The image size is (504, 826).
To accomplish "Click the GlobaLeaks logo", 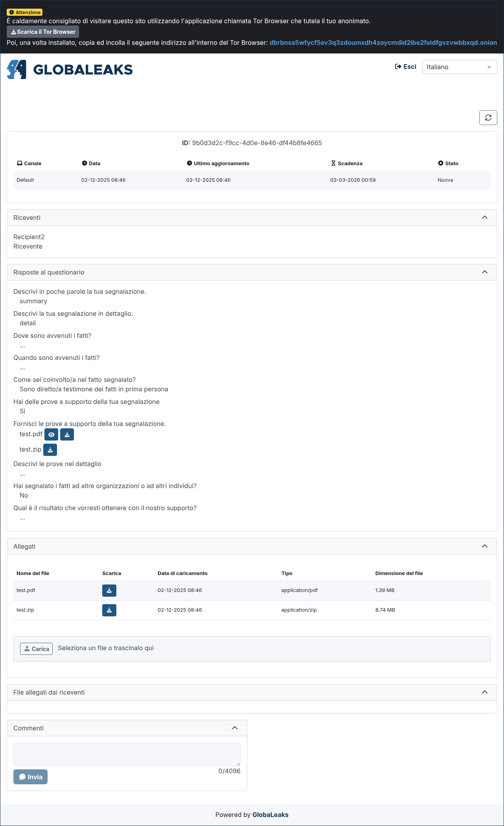I will 70,70.
